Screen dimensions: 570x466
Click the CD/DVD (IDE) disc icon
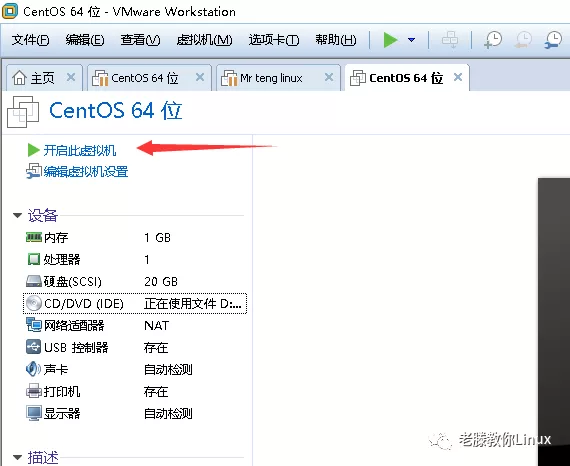[x=34, y=303]
